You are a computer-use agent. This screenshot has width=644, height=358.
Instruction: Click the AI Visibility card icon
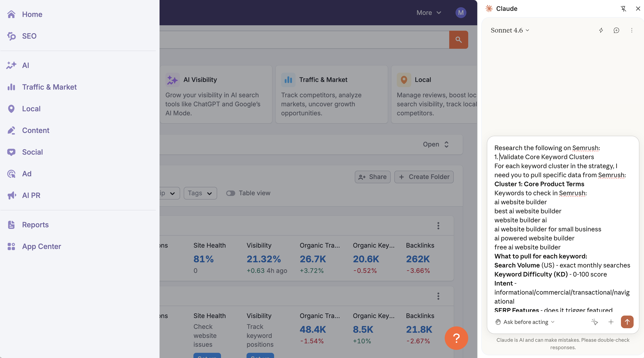click(x=172, y=80)
